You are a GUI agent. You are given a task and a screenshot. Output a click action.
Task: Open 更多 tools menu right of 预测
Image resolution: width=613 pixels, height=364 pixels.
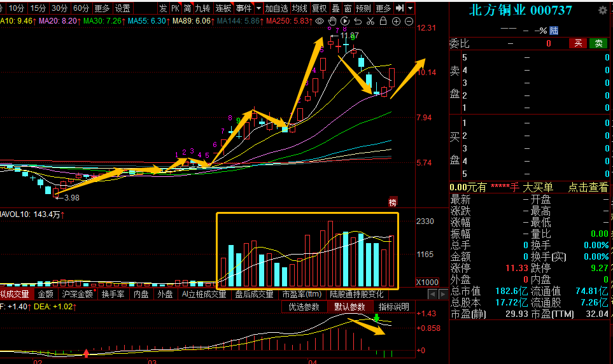pos(383,8)
